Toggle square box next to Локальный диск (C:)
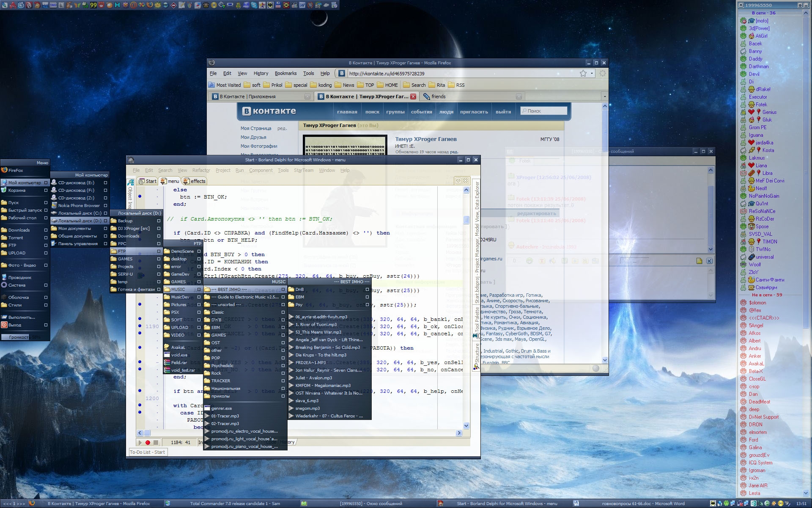 point(105,213)
